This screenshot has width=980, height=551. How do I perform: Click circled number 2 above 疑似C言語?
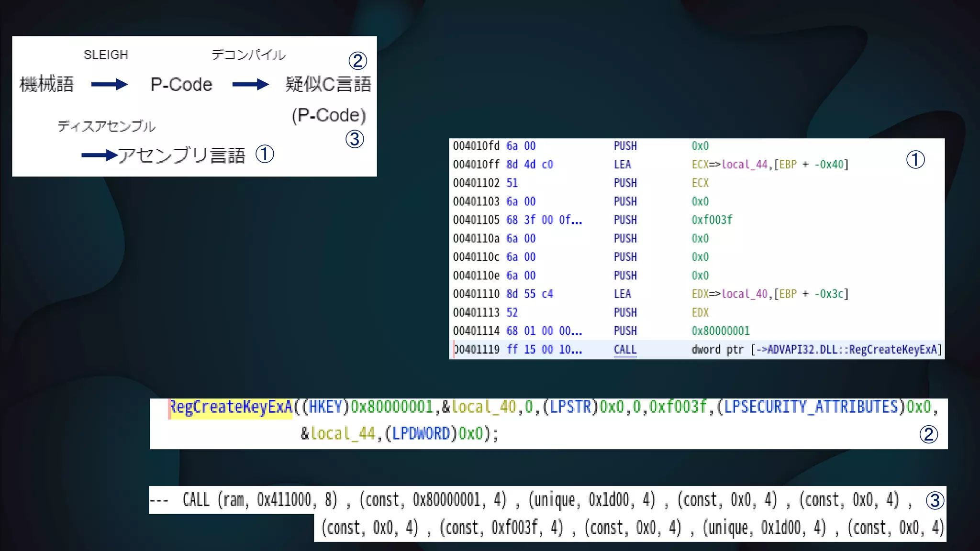pos(357,61)
